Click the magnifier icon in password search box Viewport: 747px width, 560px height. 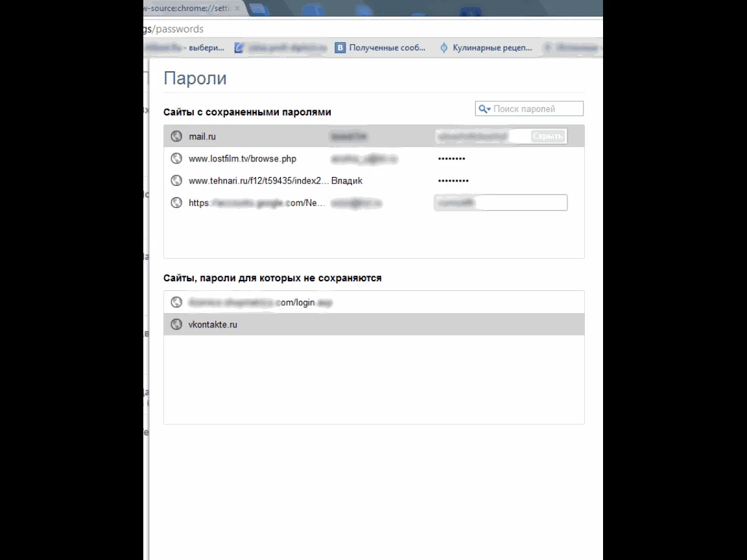point(484,109)
